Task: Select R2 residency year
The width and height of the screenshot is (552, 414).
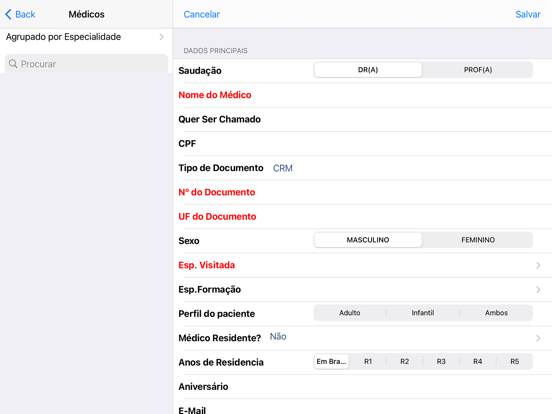Action: (x=404, y=362)
